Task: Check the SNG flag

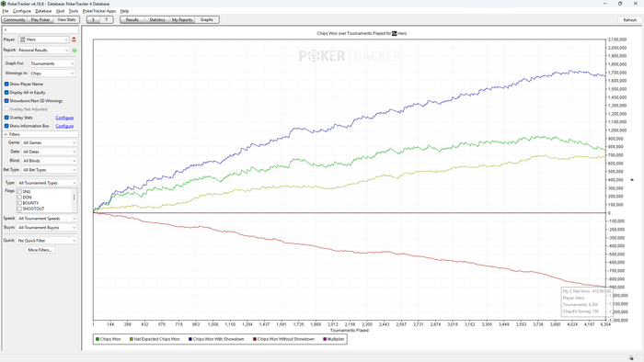Action: [19, 192]
